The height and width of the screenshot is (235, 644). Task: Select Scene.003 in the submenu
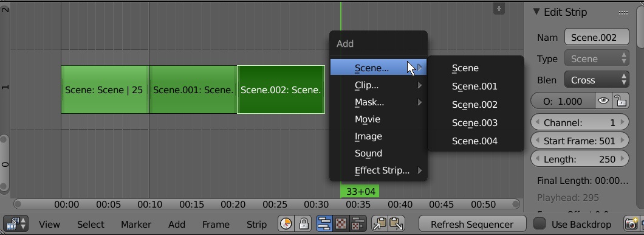point(476,122)
